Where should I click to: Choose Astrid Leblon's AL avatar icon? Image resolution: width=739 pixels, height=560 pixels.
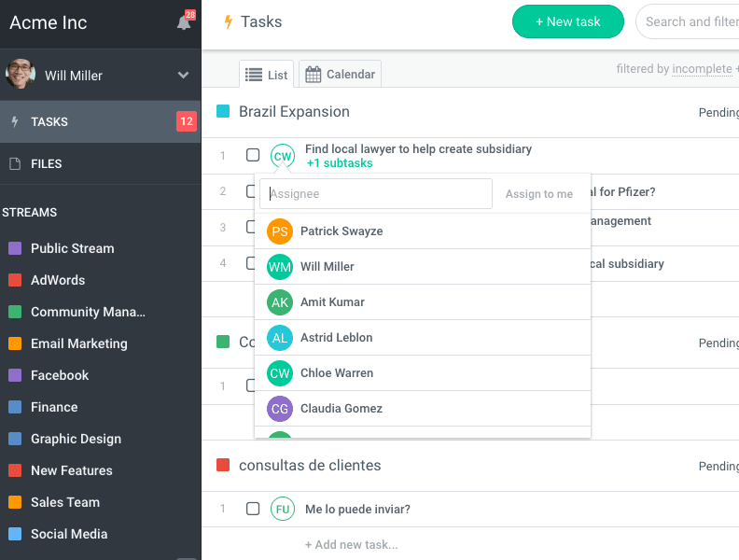pyautogui.click(x=280, y=338)
